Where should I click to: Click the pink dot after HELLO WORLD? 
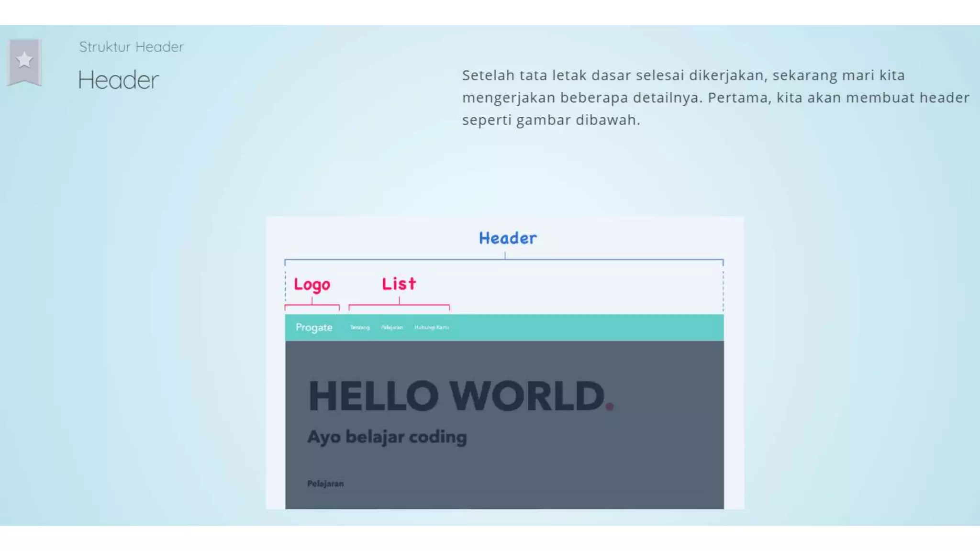pos(610,406)
